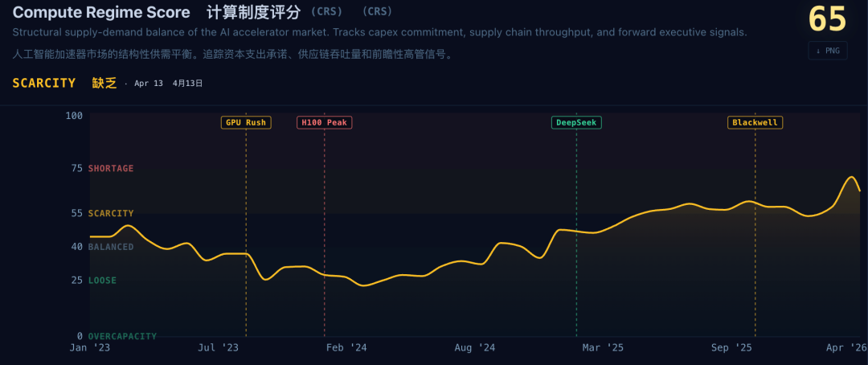Click the Chinese title 计算制度评分
The width and height of the screenshot is (868, 365).
pyautogui.click(x=253, y=13)
